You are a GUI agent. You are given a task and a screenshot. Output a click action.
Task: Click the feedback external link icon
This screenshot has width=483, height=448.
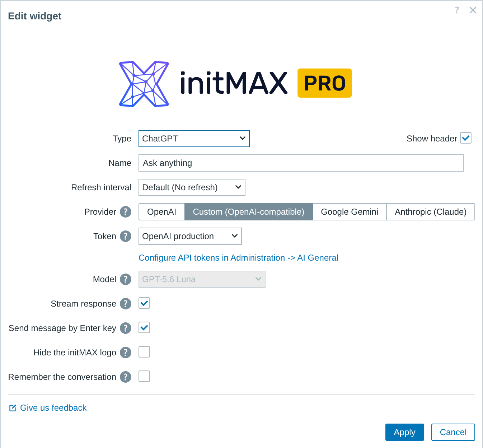point(13,408)
